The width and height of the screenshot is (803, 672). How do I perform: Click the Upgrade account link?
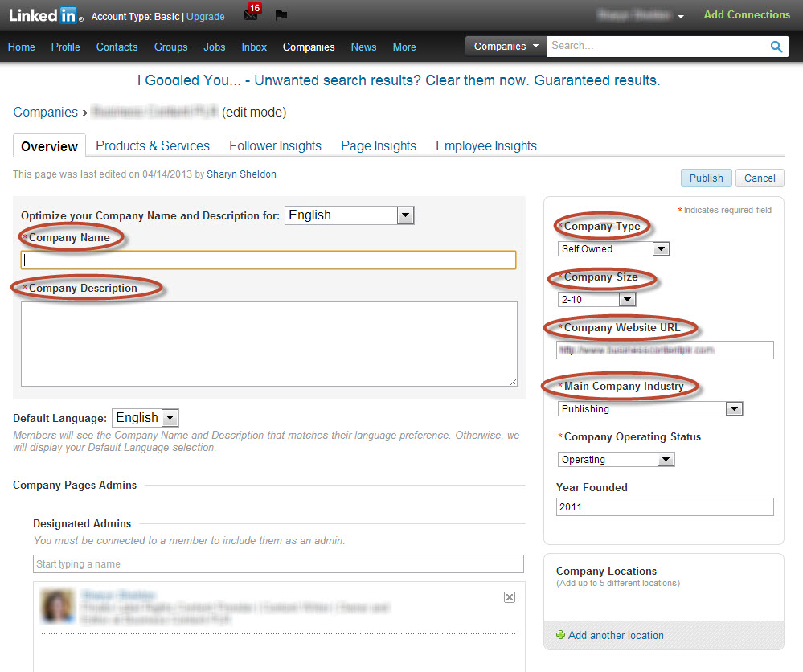(206, 16)
